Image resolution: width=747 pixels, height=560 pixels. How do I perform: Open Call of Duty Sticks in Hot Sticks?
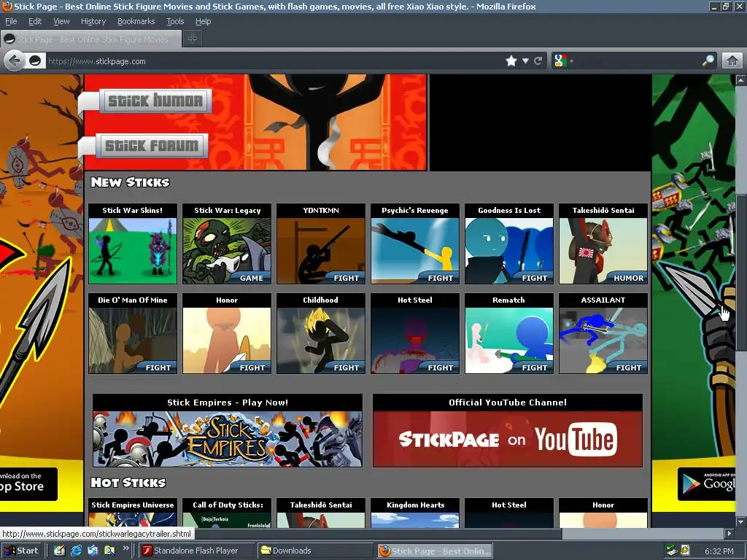point(227,513)
